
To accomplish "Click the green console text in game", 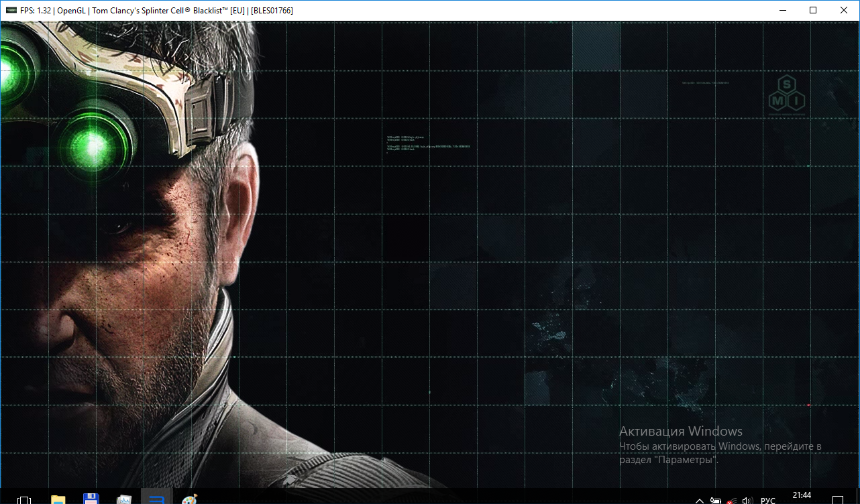I will pos(428,143).
